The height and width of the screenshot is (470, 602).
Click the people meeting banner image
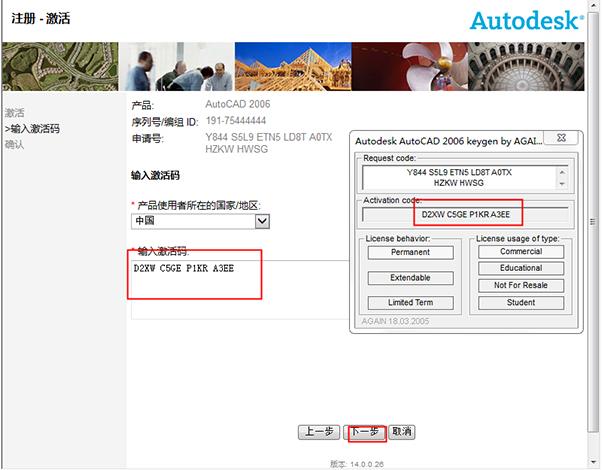(x=177, y=66)
